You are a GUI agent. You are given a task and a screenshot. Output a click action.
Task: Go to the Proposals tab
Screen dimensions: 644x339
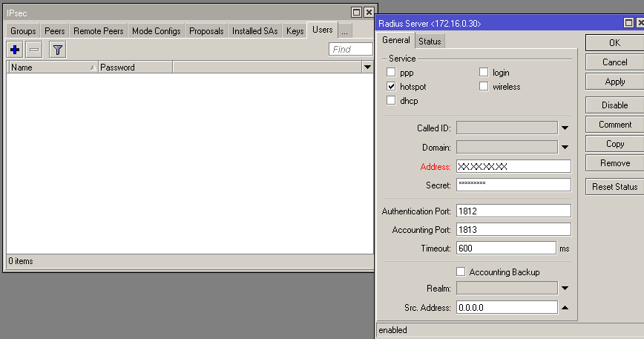(206, 31)
